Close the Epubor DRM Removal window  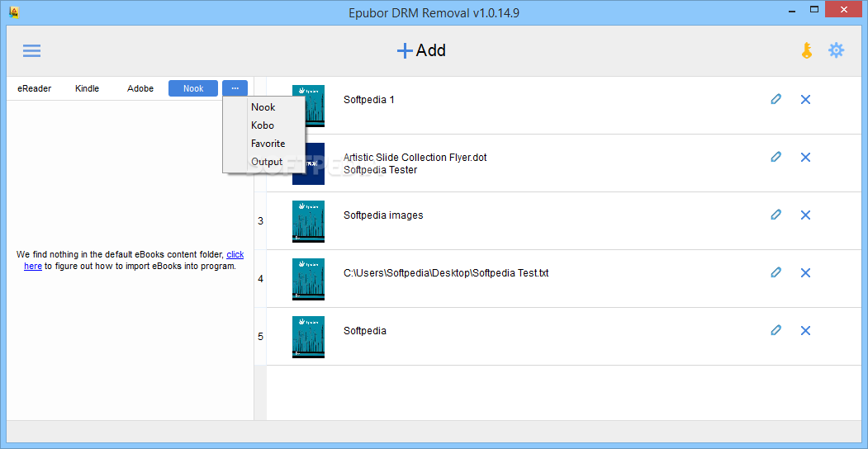pos(844,9)
